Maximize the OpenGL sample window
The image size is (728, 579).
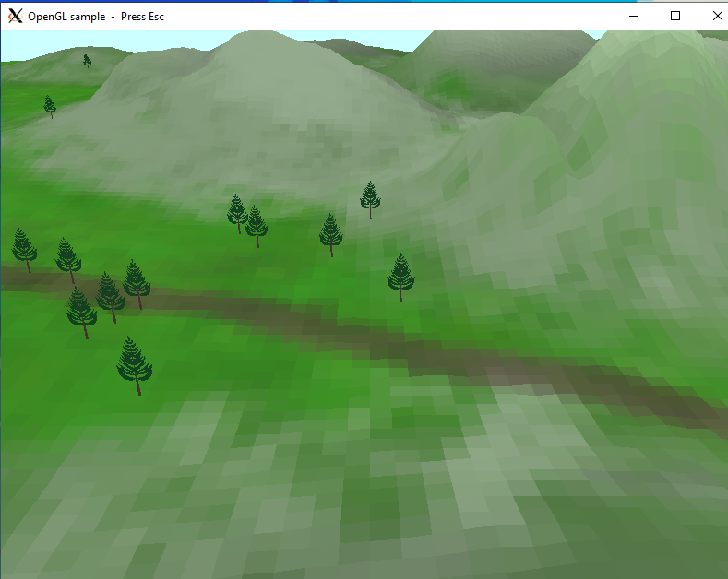point(675,17)
